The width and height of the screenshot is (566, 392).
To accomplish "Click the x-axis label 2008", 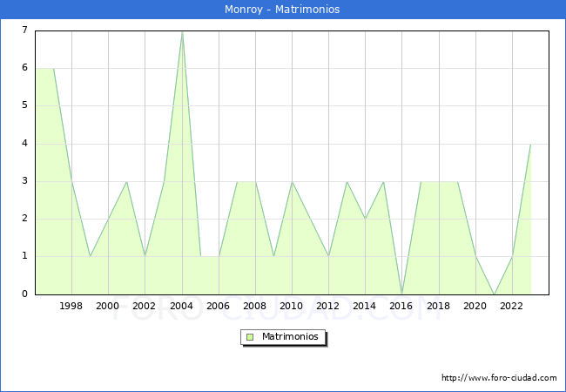I will click(x=255, y=306).
